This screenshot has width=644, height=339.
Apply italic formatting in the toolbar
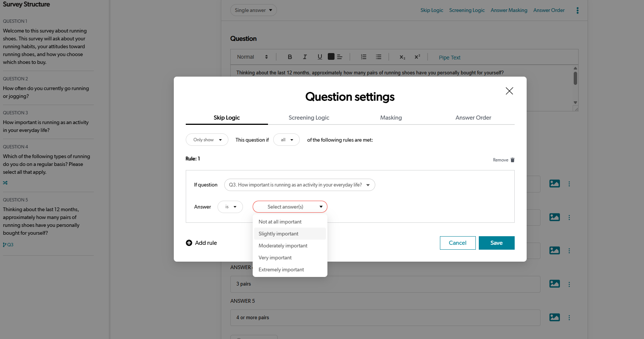tap(305, 57)
